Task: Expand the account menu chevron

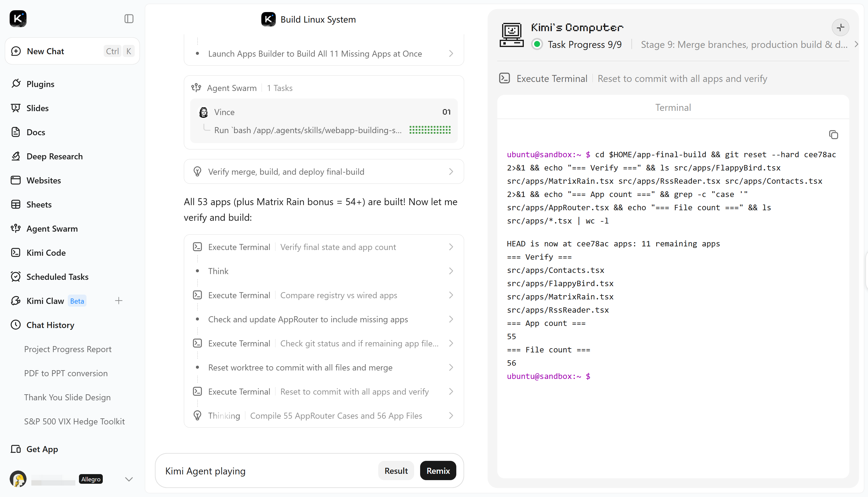Action: tap(129, 479)
